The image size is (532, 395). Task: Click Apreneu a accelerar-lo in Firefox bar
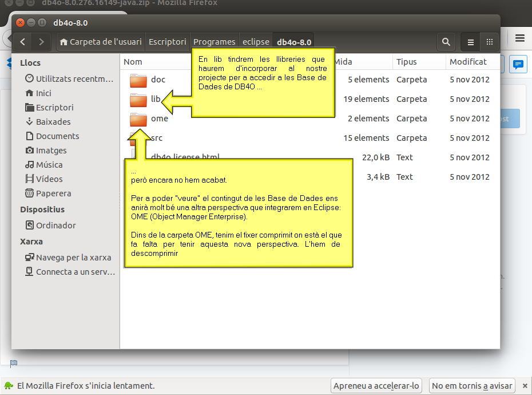376,386
